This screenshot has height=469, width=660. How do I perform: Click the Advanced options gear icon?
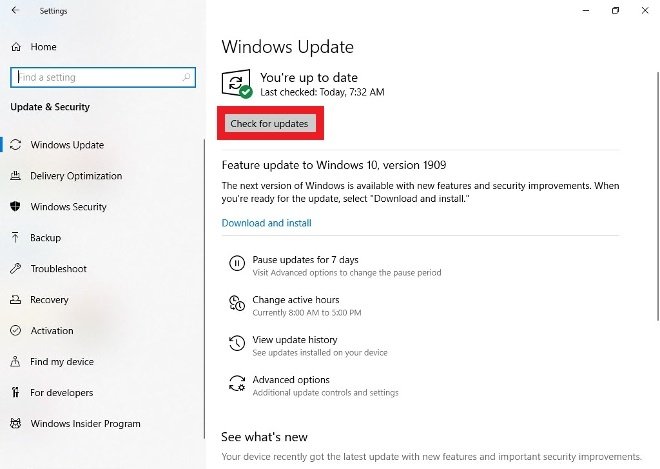[237, 383]
